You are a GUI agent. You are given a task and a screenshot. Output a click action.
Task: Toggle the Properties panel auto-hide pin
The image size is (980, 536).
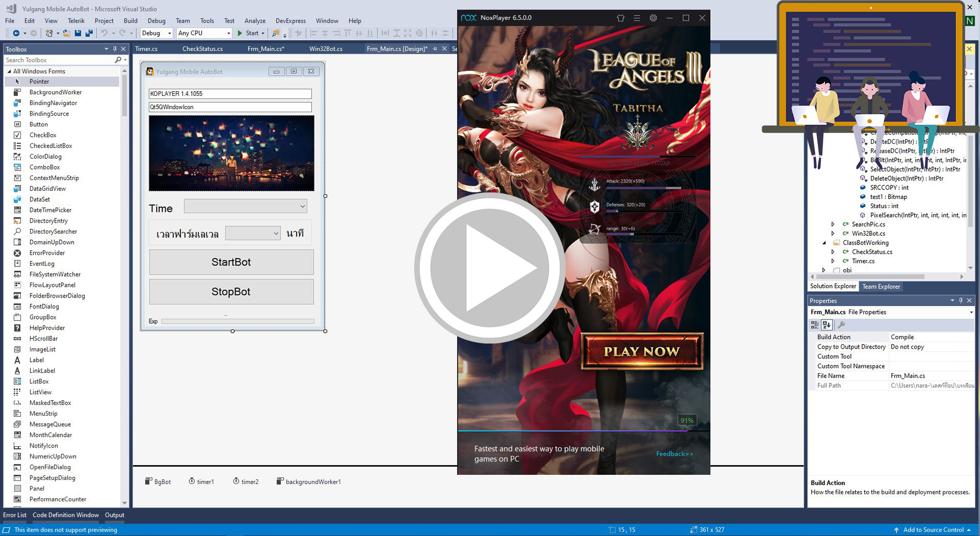coord(961,301)
